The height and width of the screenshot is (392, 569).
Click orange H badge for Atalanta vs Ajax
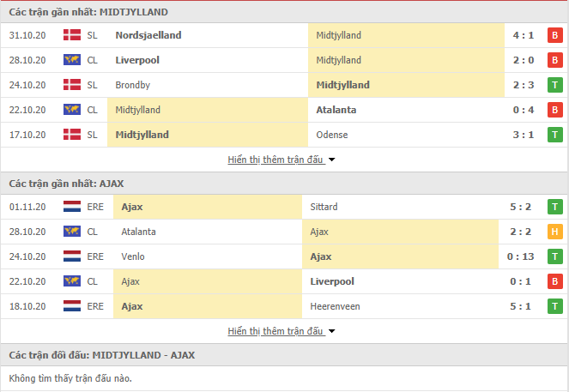(x=555, y=232)
